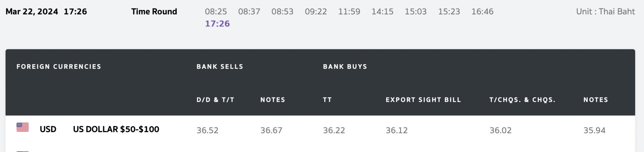
Task: Click the Export Sight Bill column header
Action: pyautogui.click(x=423, y=100)
